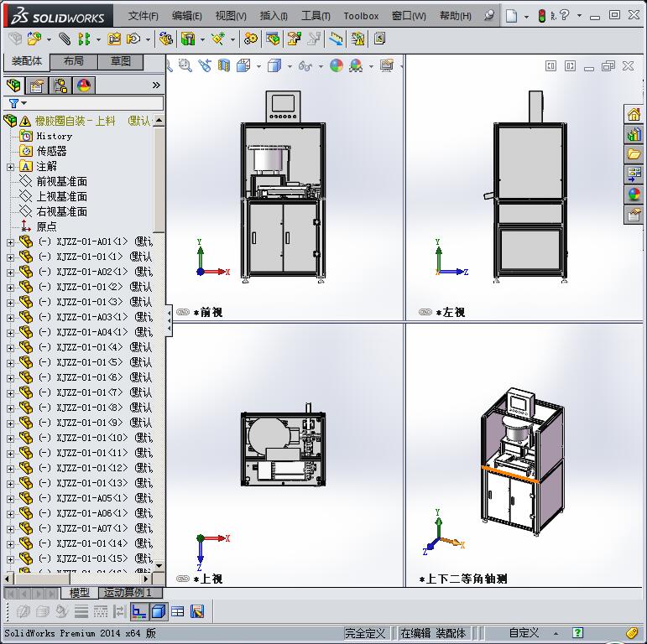Viewport: 647px width, 644px height.
Task: Open the 文件(F) menu
Action: click(x=143, y=16)
